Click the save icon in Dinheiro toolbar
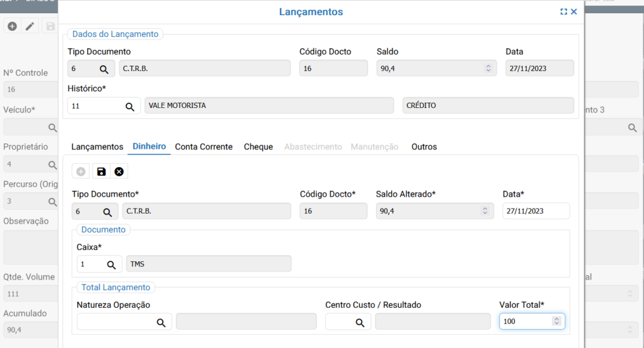This screenshot has width=644, height=348. tap(101, 171)
